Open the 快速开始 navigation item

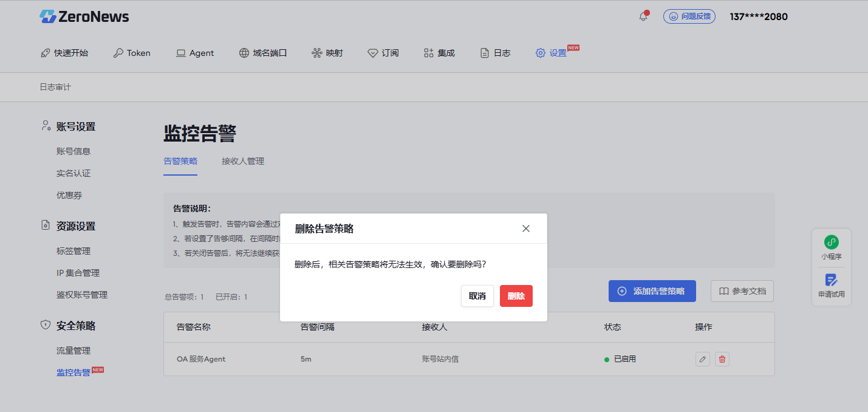point(64,53)
